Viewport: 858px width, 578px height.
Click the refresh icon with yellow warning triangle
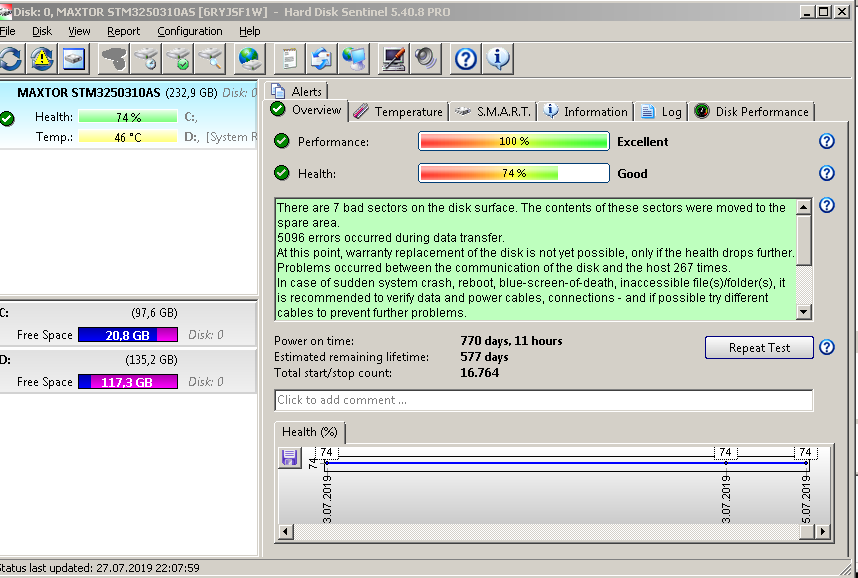pyautogui.click(x=42, y=59)
